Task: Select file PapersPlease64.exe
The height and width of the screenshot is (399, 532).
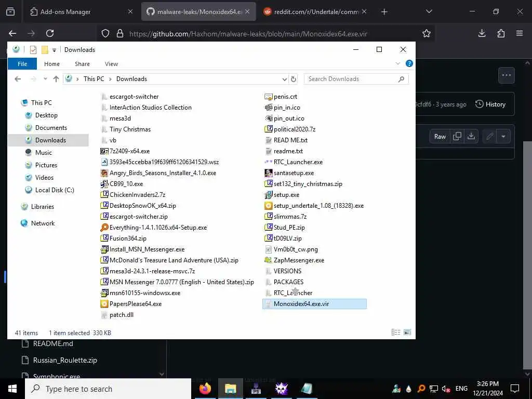Action: tap(131, 304)
